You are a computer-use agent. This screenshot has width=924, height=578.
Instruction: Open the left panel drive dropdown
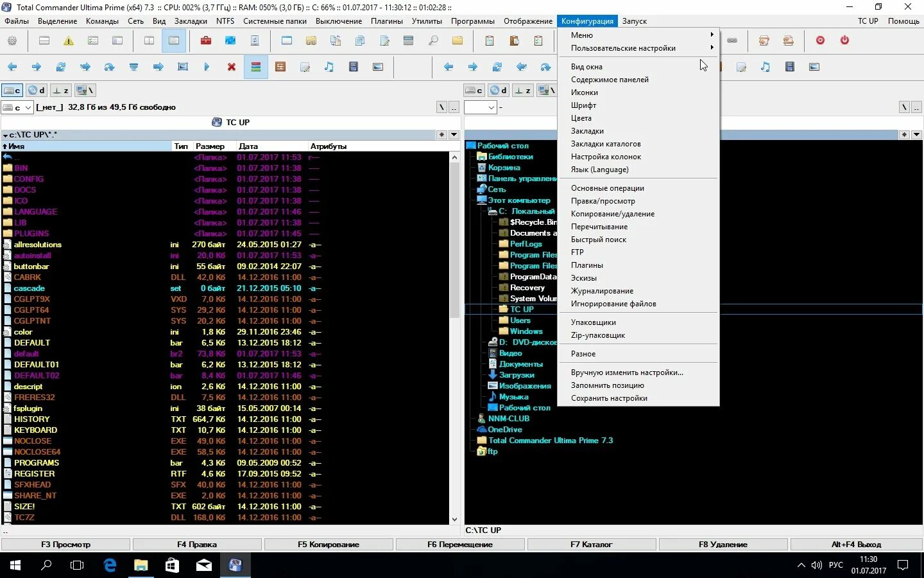coord(17,107)
